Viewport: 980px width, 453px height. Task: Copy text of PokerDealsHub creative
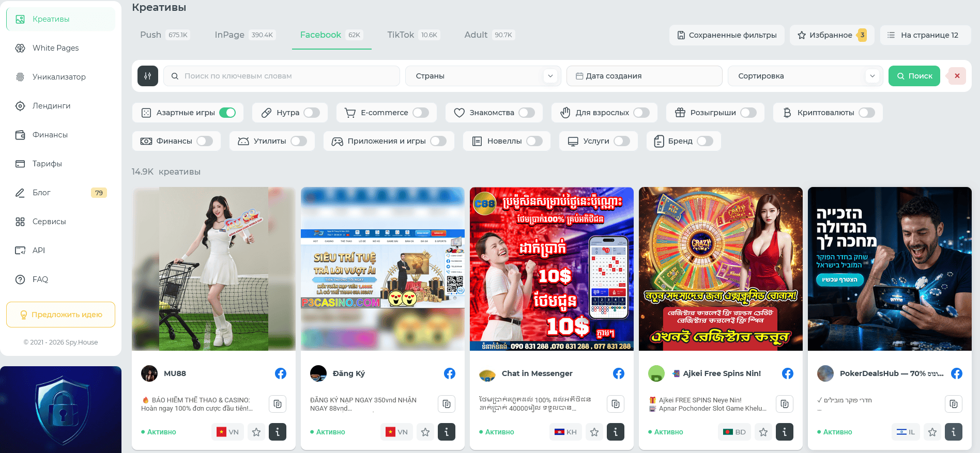pyautogui.click(x=954, y=404)
